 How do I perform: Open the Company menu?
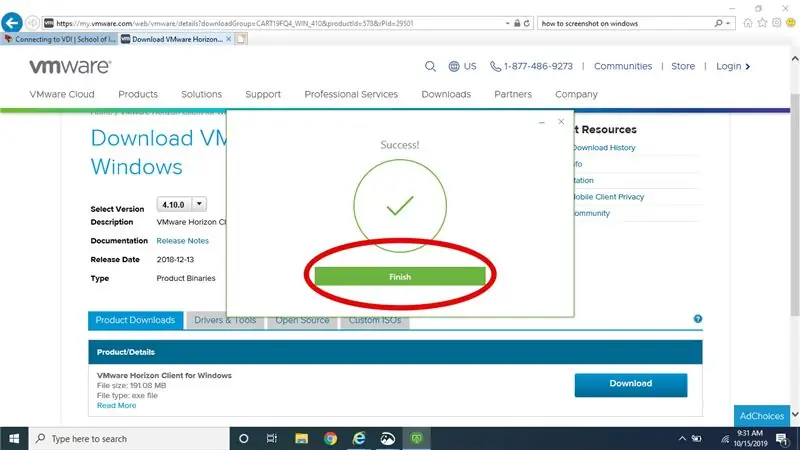tap(576, 94)
